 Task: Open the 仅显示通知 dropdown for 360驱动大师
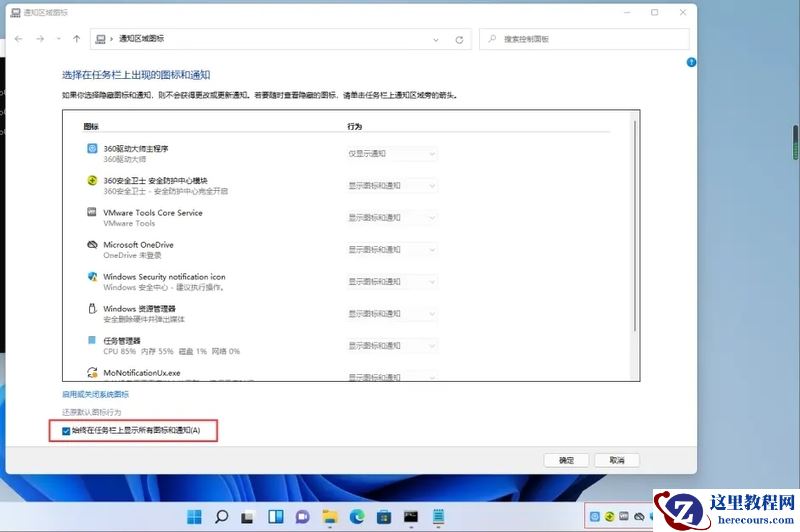[391, 154]
